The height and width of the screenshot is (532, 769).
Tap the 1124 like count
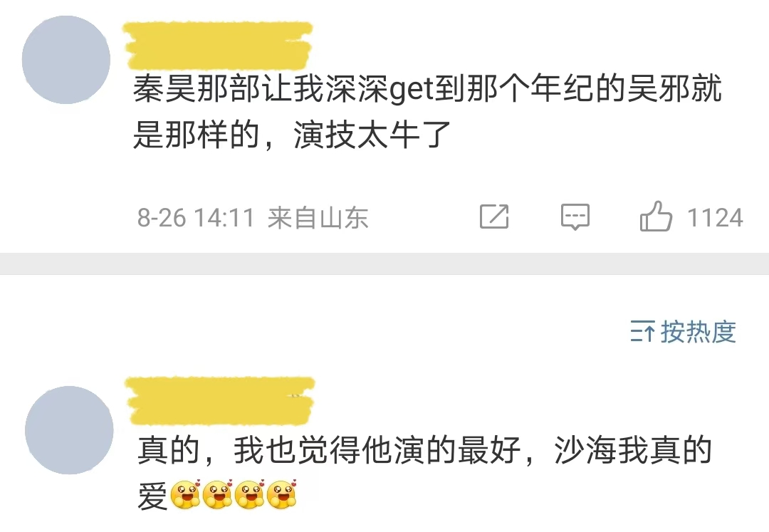click(715, 217)
